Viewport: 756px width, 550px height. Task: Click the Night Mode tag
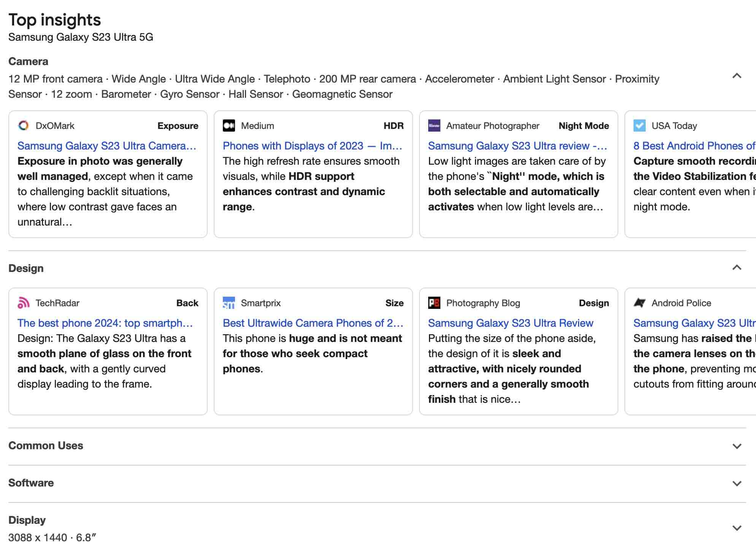tap(584, 126)
